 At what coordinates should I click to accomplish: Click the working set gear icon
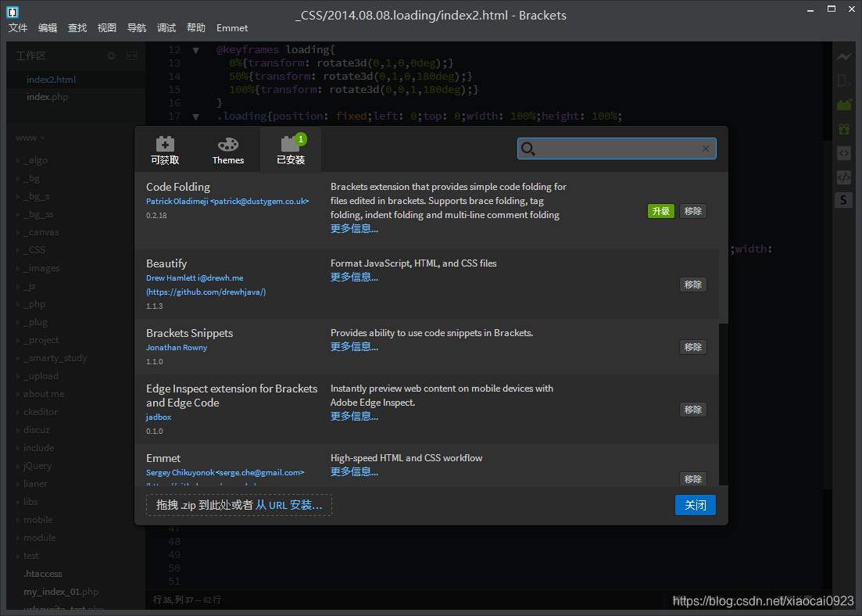pyautogui.click(x=112, y=56)
